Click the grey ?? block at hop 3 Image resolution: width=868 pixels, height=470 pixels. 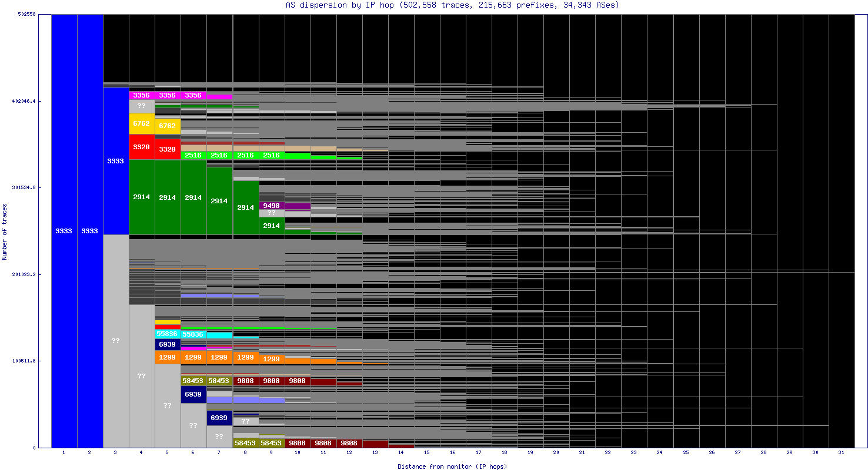click(x=116, y=341)
